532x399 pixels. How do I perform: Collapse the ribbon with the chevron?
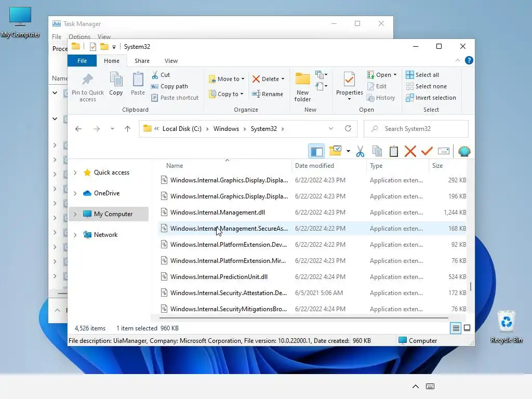tap(458, 60)
